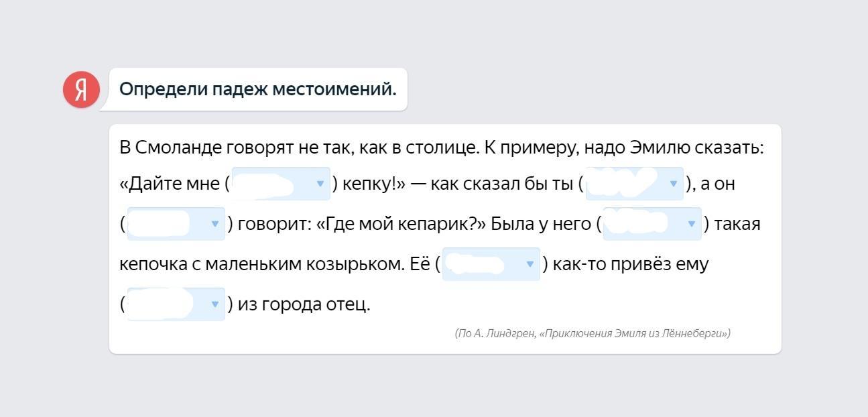Open the case dropdown after "Дайте мне"
The height and width of the screenshot is (417, 868).
coord(280,184)
